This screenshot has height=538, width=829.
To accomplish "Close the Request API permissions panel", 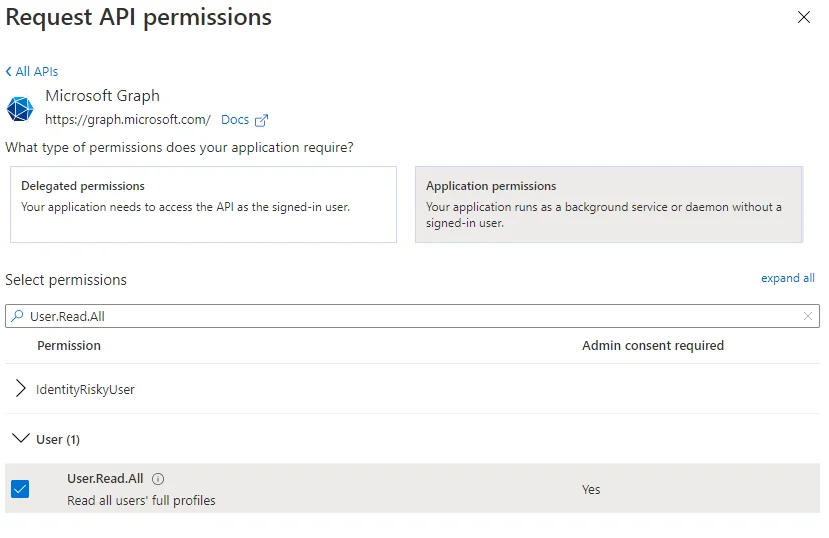I will pyautogui.click(x=804, y=17).
